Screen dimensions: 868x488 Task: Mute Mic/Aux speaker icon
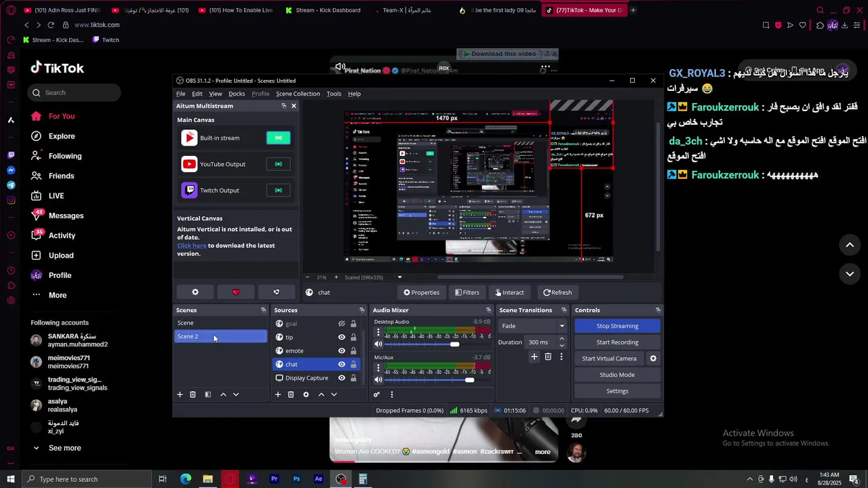pyautogui.click(x=378, y=380)
